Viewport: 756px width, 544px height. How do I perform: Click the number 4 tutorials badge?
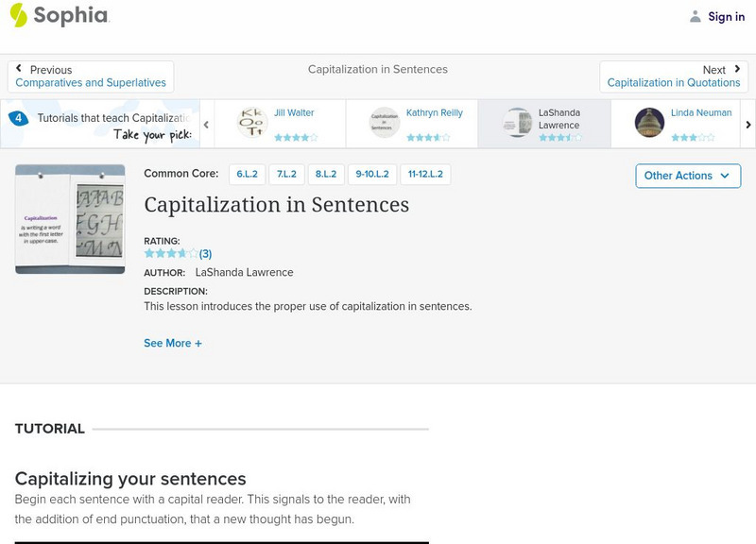coord(18,119)
